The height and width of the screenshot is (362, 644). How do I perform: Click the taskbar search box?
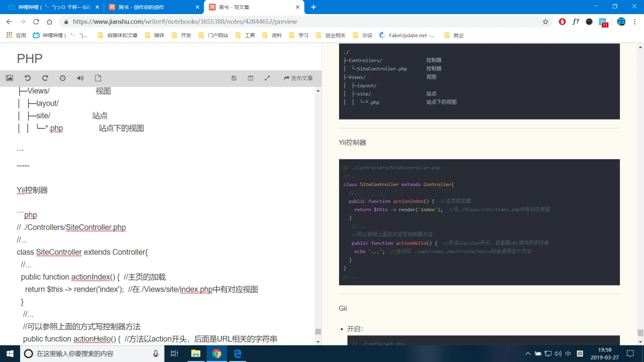pos(92,353)
